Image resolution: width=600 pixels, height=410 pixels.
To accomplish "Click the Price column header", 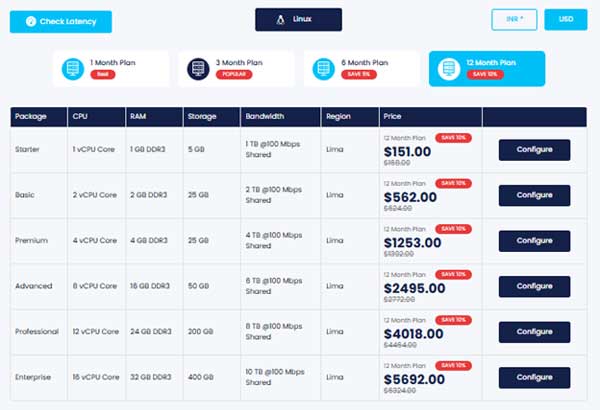I will tap(393, 117).
